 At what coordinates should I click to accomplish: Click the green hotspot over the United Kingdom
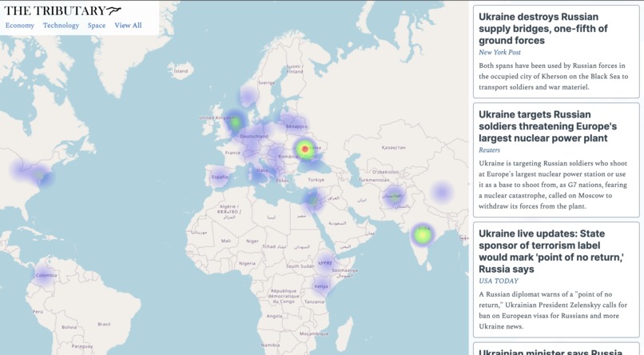tap(236, 122)
